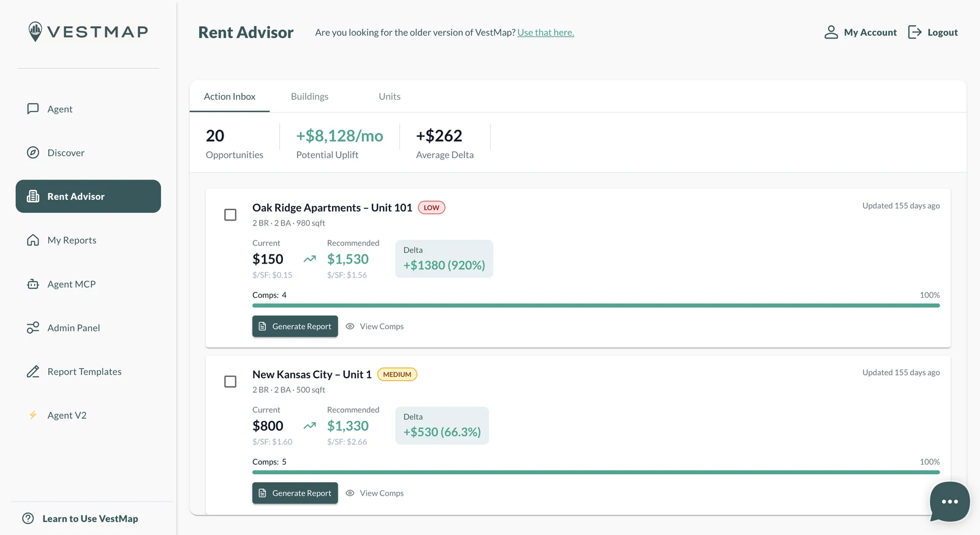This screenshot has width=980, height=535.
Task: Check the New Kansas City Unit 1 checkbox
Action: point(230,381)
